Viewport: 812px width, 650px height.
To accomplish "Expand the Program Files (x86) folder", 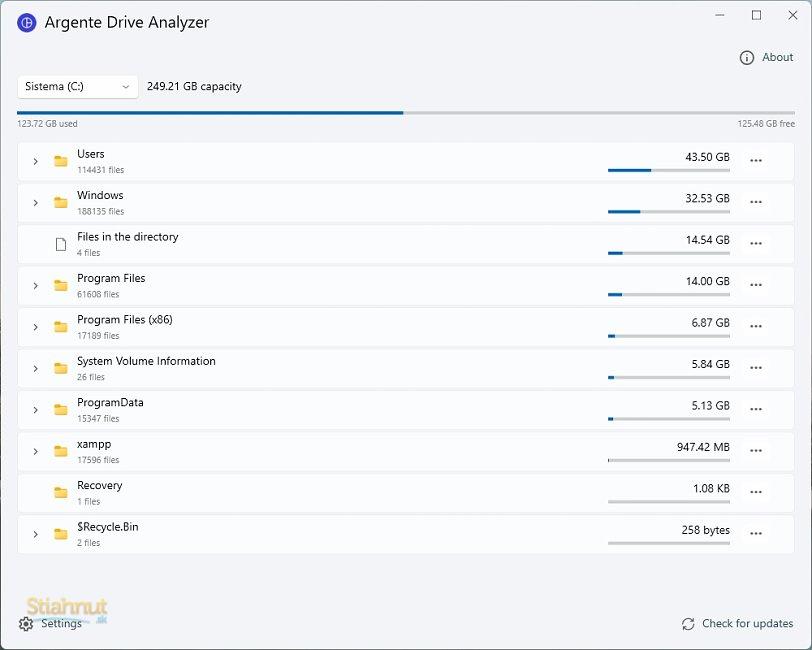I will (x=35, y=327).
